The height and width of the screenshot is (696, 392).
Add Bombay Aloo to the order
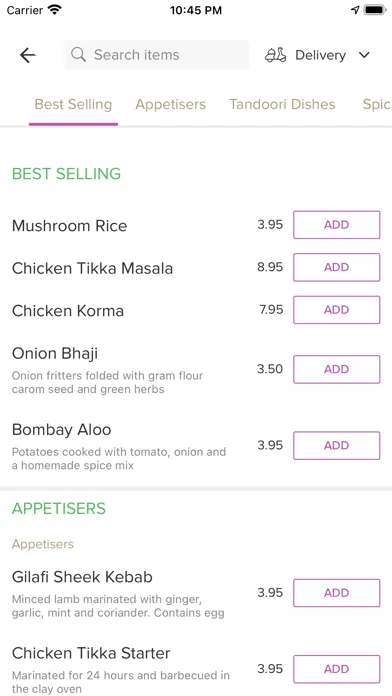[x=337, y=445]
